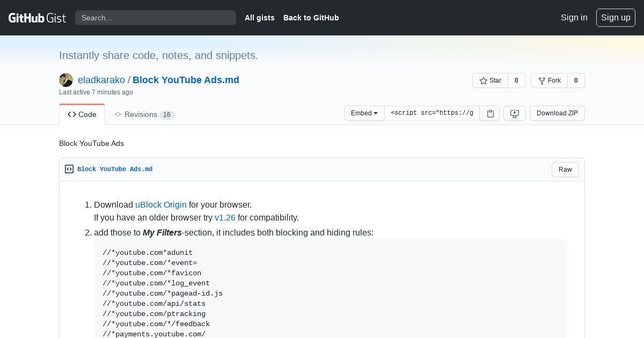Click the Last active 7 minutes ago text
Image resolution: width=644 pixels, height=338 pixels.
[x=96, y=92]
